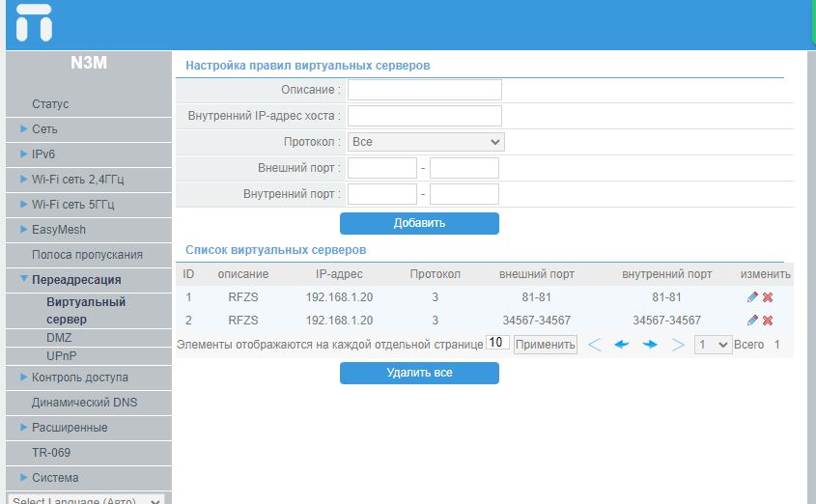Expand the Система section arrow
The width and height of the screenshot is (816, 504).
tap(23, 477)
